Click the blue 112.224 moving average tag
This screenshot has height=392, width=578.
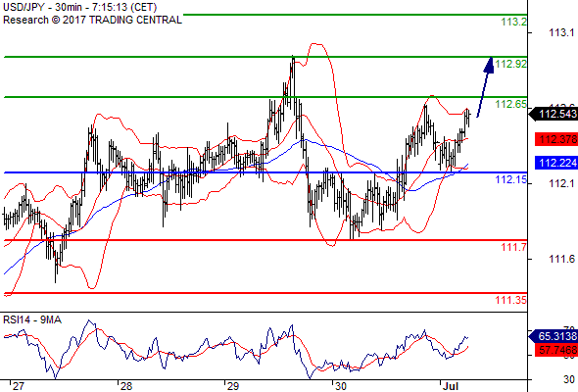click(x=556, y=163)
